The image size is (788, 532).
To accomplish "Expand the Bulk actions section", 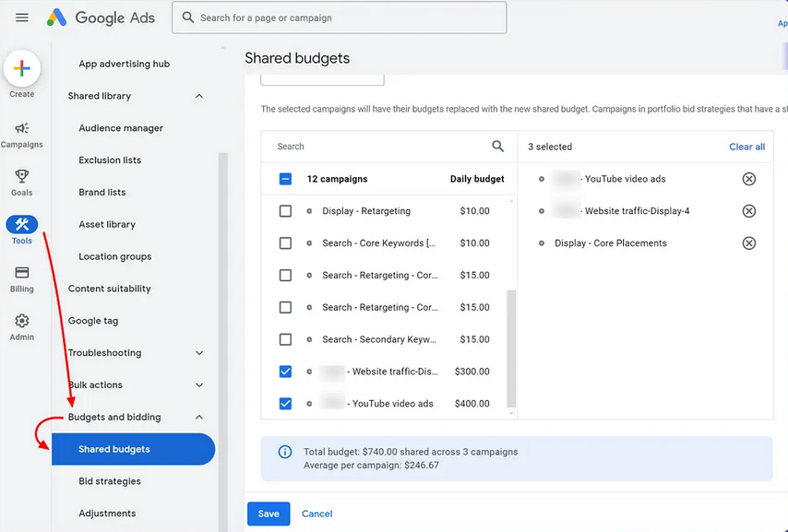I will [x=198, y=384].
